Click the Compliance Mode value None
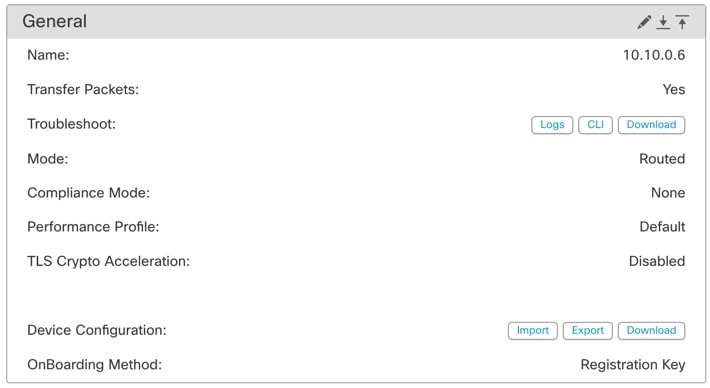This screenshot has width=710, height=388. pos(668,193)
